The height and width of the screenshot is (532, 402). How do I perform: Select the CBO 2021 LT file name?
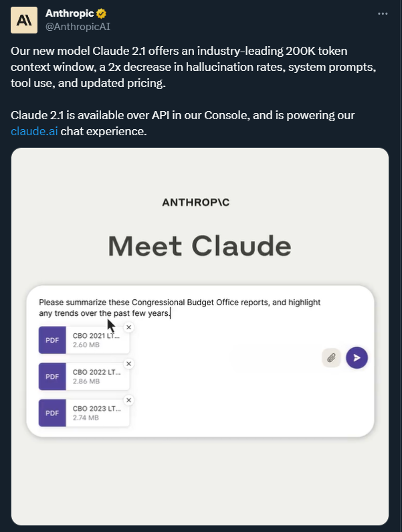click(96, 335)
